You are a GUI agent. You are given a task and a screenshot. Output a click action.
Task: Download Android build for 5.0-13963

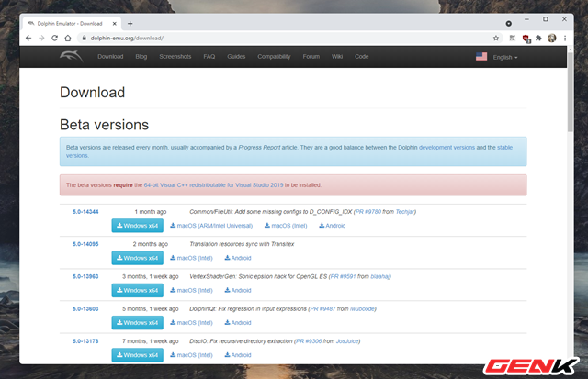pos(238,290)
